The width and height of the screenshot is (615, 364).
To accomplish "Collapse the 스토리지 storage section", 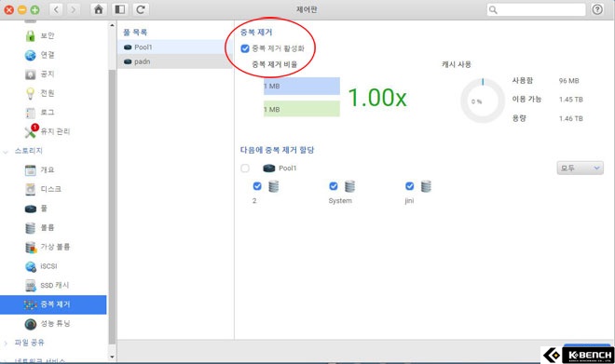I will 6,151.
